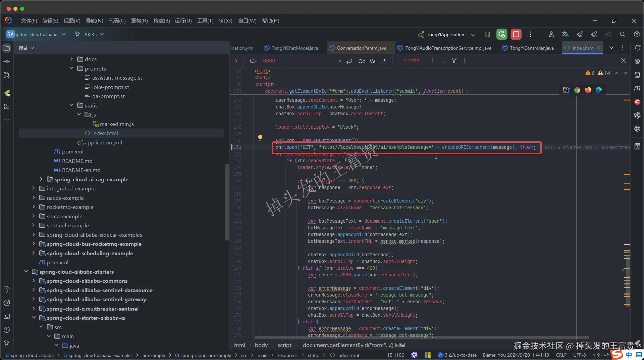
Task: Collapse the static folder
Action: pyautogui.click(x=71, y=105)
